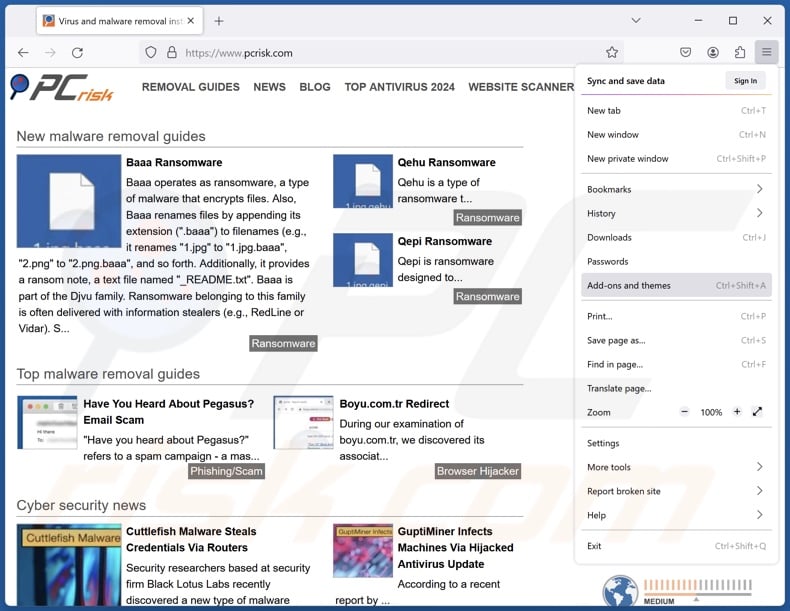Open the Qehu Ransomware thumbnail image
790x611 pixels.
pyautogui.click(x=362, y=181)
